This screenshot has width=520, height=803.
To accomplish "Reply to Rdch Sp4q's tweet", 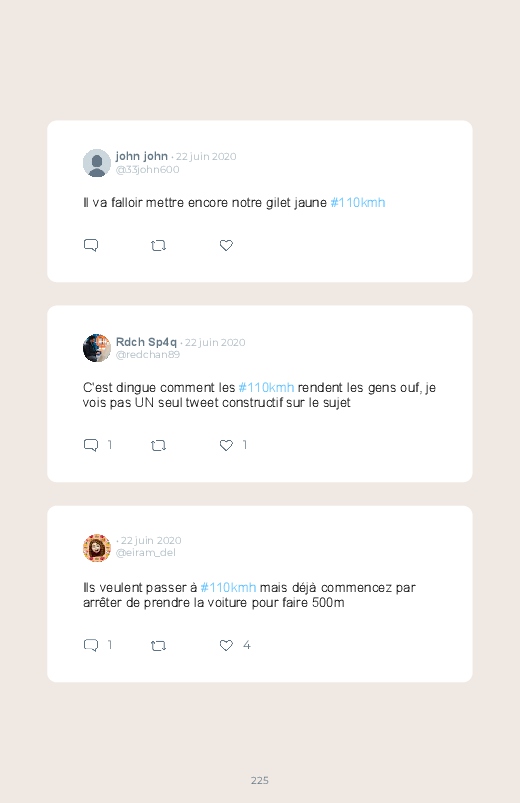I will [x=91, y=445].
